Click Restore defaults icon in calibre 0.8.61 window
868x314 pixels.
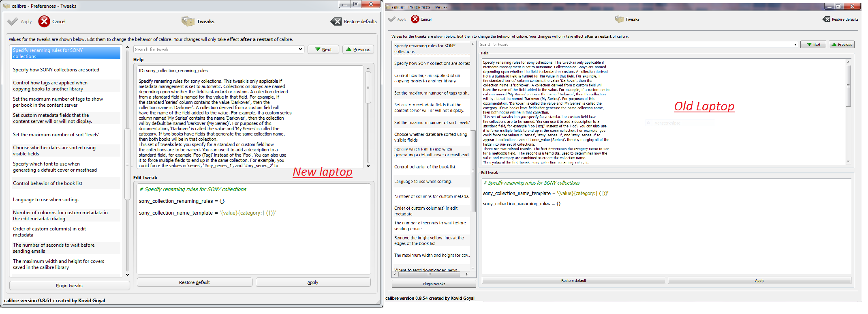(x=336, y=22)
